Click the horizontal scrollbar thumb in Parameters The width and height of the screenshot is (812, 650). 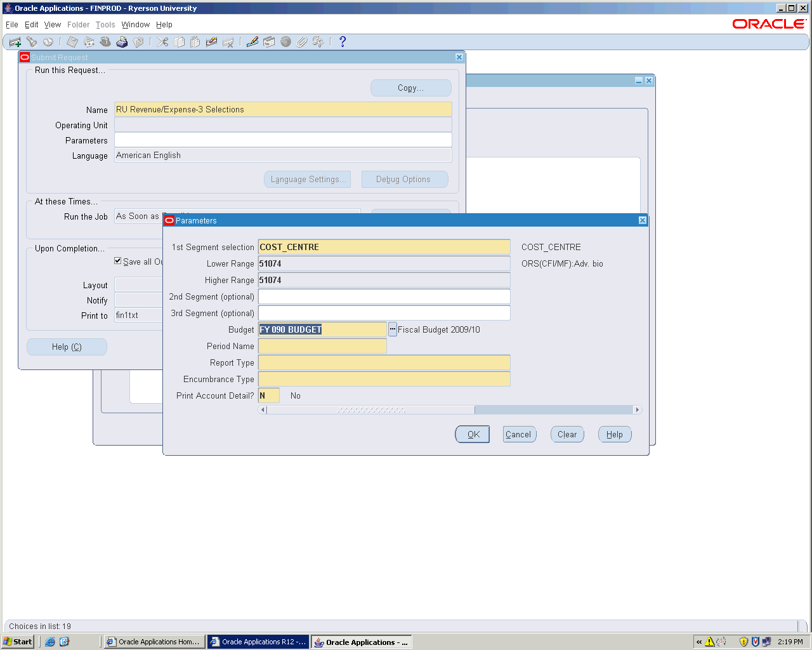coord(371,410)
